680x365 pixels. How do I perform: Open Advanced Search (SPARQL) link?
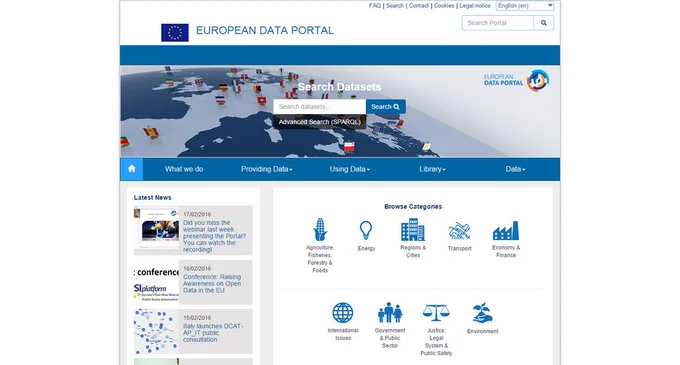[x=320, y=122]
